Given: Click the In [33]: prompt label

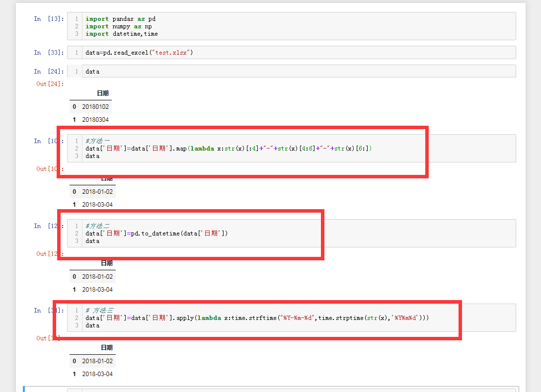Looking at the screenshot, I should (49, 53).
